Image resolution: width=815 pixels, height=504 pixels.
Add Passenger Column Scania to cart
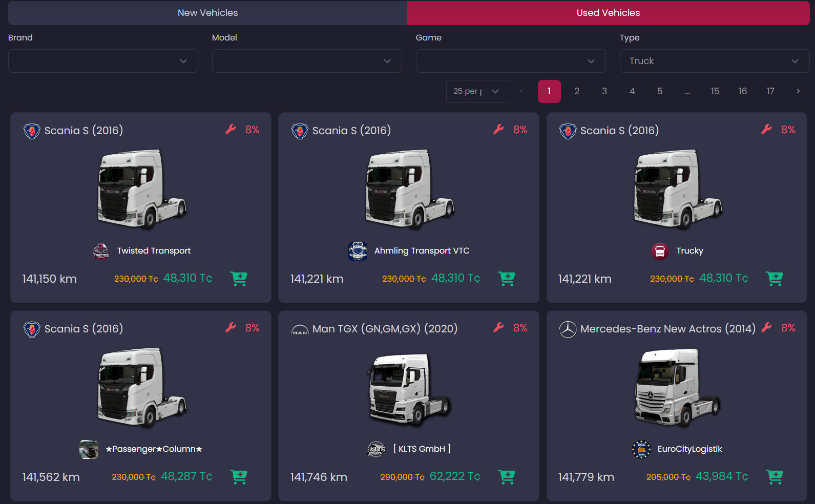tap(239, 477)
